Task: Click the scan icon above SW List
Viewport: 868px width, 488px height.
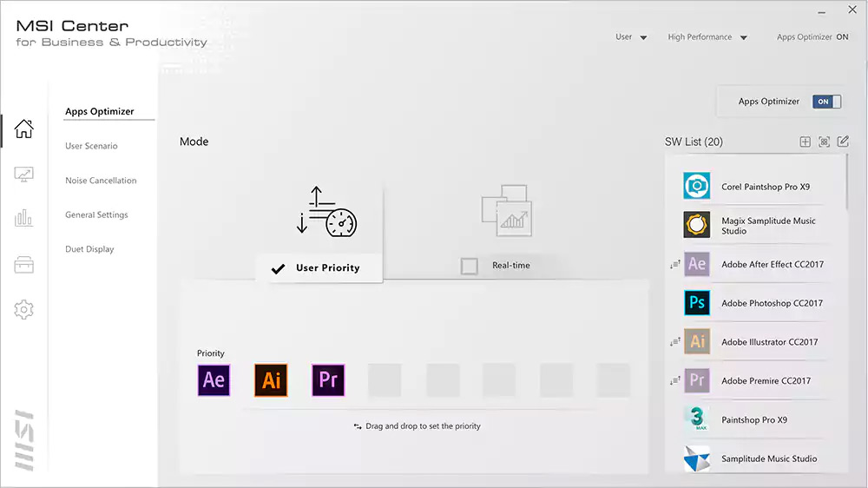Action: pyautogui.click(x=824, y=142)
